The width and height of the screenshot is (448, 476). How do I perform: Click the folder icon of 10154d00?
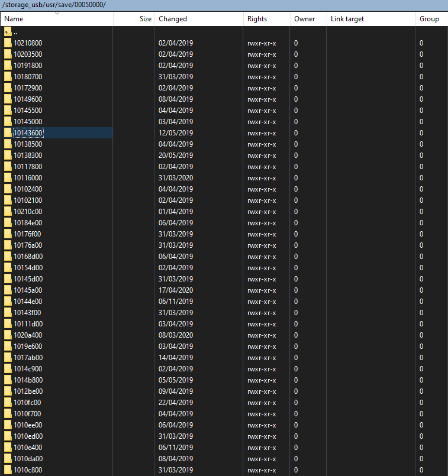pyautogui.click(x=8, y=268)
